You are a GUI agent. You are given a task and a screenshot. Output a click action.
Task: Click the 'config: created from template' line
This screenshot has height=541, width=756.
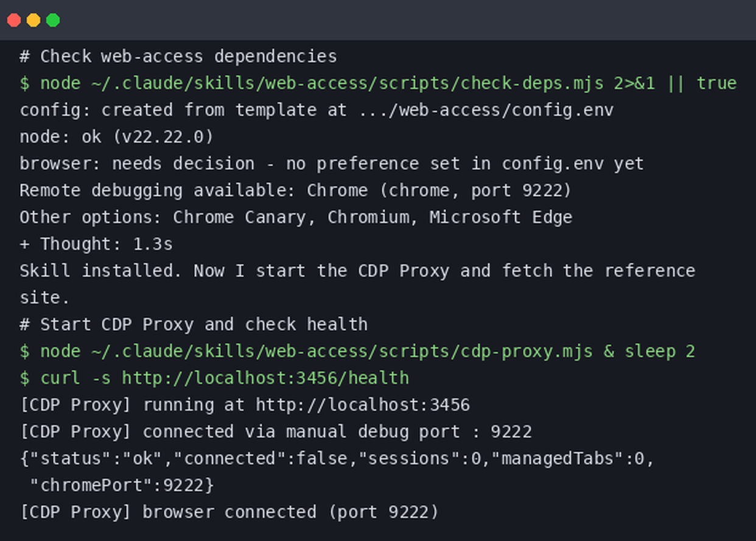(x=317, y=110)
